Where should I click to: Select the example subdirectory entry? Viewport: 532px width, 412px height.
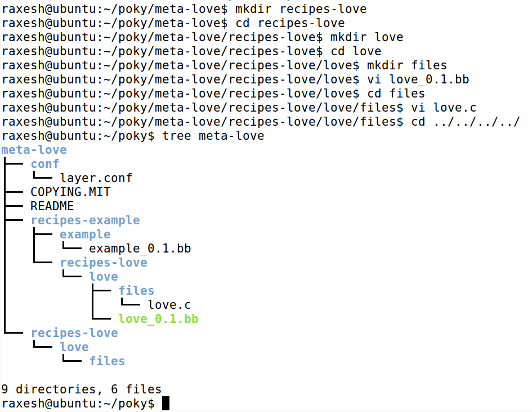point(85,234)
